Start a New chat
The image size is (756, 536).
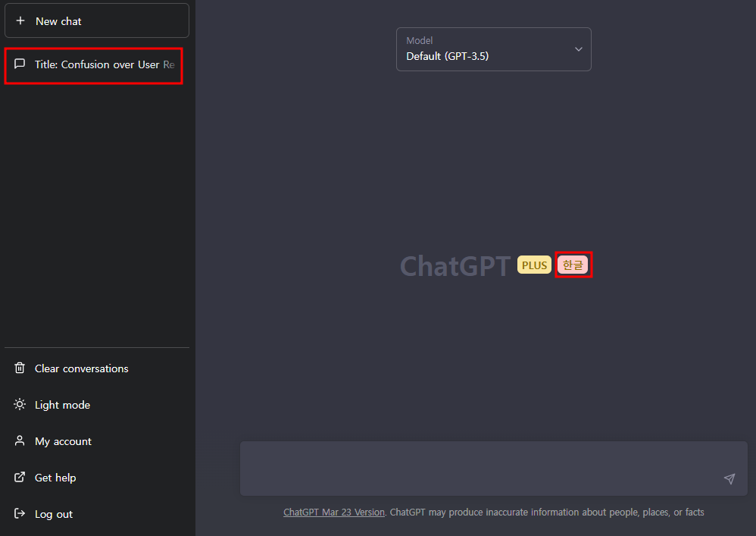click(x=97, y=20)
